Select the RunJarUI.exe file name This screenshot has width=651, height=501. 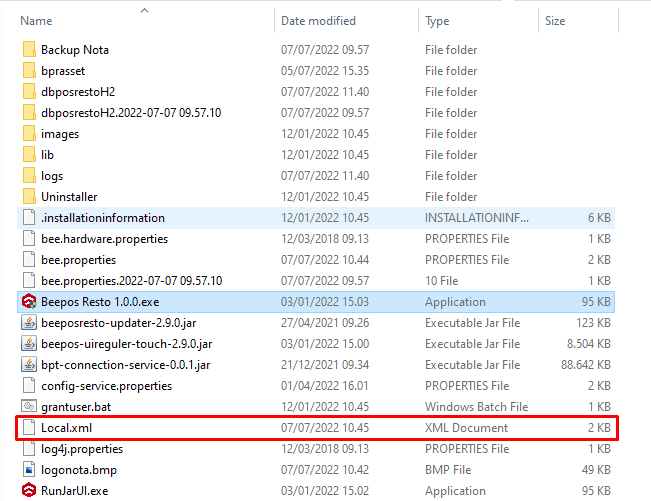point(75,491)
